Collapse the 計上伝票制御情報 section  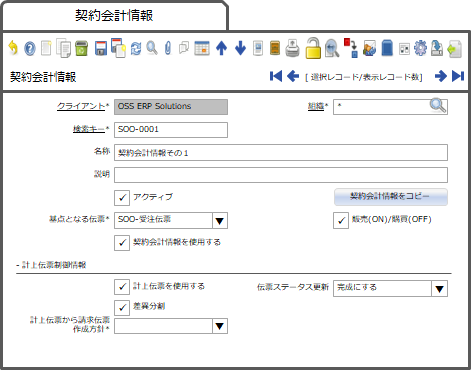tap(51, 265)
